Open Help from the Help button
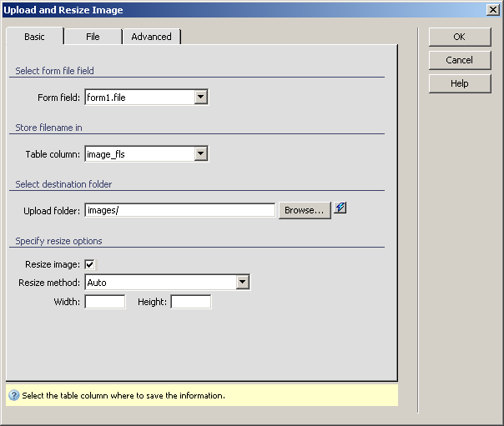Viewport: 504px width, 426px height. (x=459, y=83)
